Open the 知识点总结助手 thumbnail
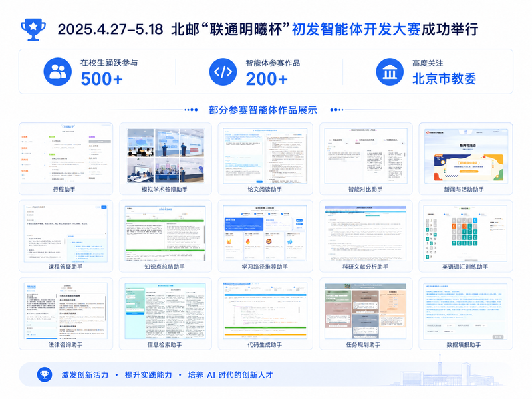Screen dimensions: 532x399 [x=166, y=233]
